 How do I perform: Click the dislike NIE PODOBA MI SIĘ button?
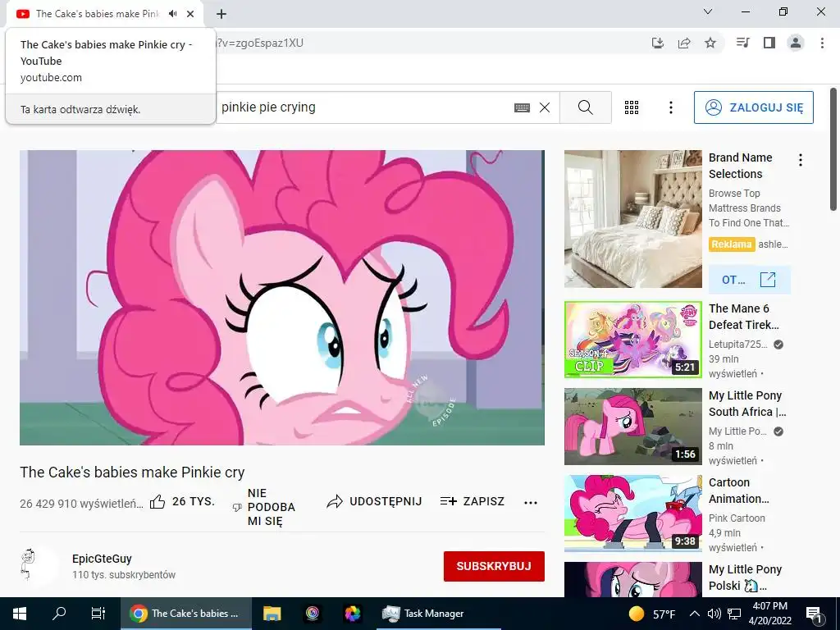(x=265, y=507)
